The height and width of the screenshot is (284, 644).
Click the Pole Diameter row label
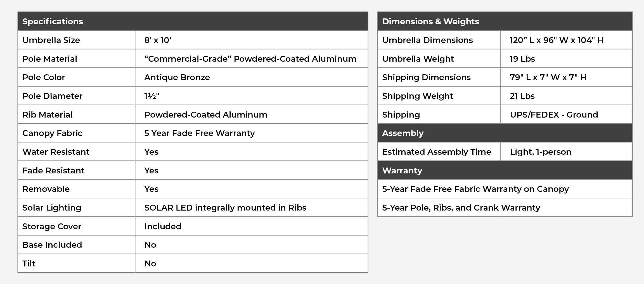(x=52, y=96)
